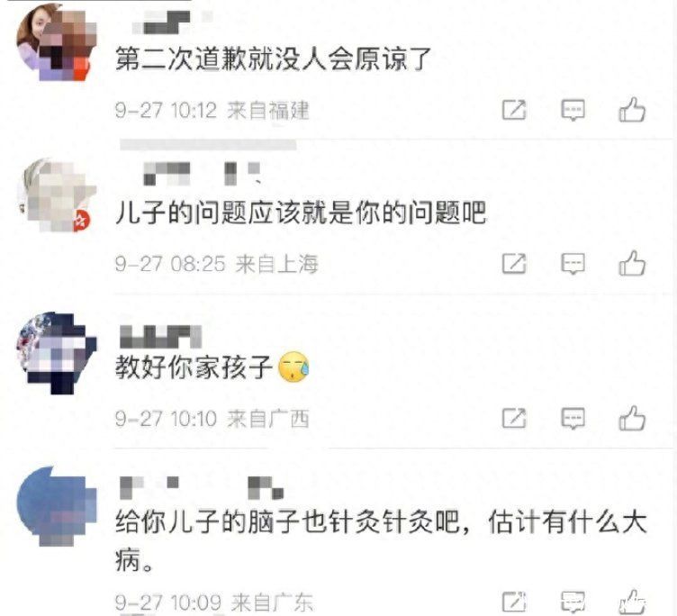Image resolution: width=677 pixels, height=616 pixels.
Task: Like the 广东 comment about 针灸
Action: click(632, 602)
